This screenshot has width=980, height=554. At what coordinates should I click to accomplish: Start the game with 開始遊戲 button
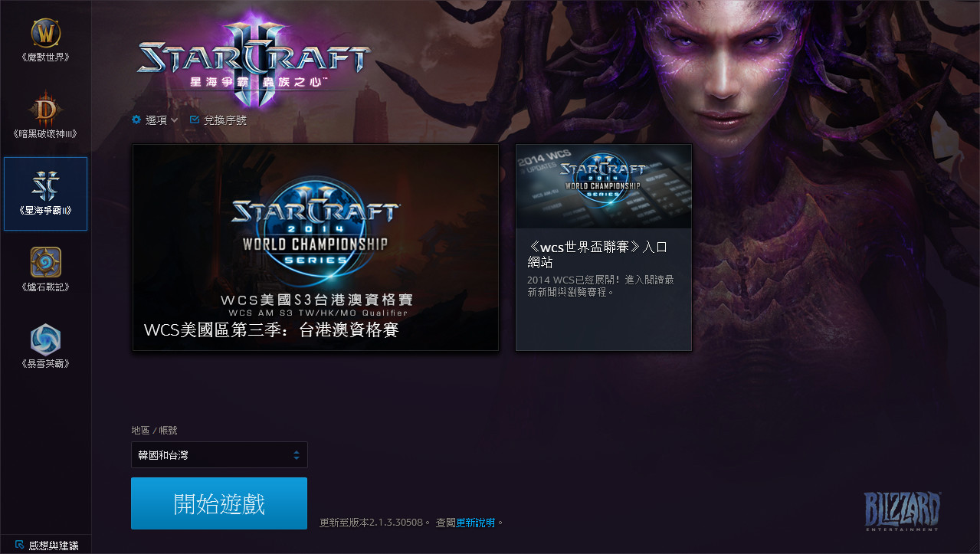(x=219, y=503)
